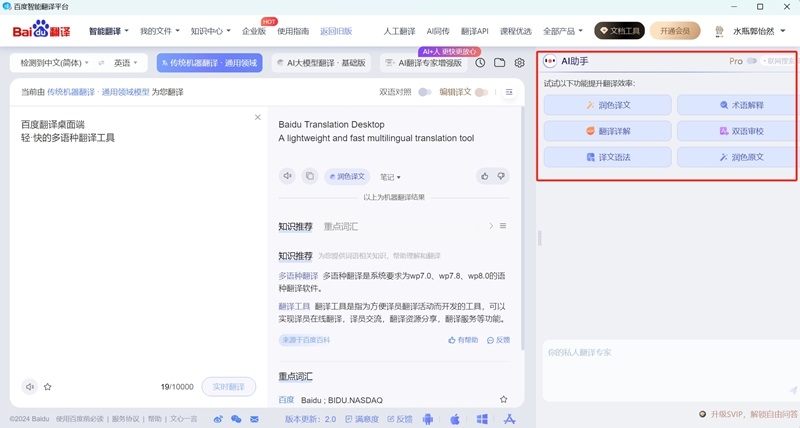The width and height of the screenshot is (800, 428).
Task: Click the Baidu Translate logo
Action: coord(41,31)
